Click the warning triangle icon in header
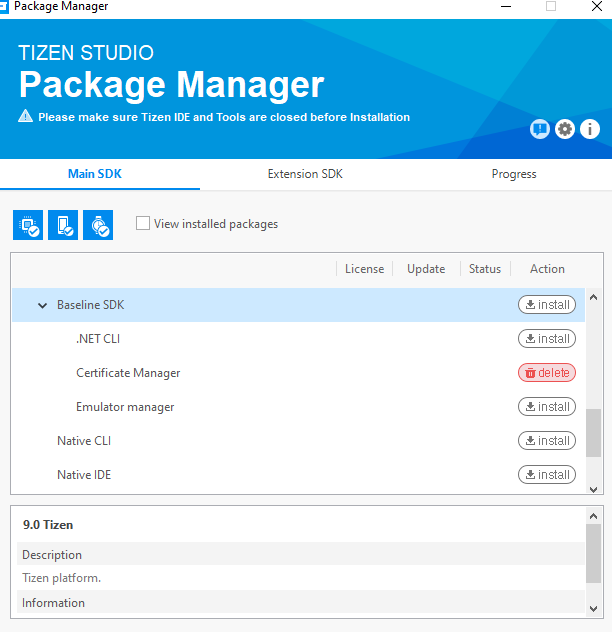This screenshot has height=632, width=612. [x=26, y=117]
